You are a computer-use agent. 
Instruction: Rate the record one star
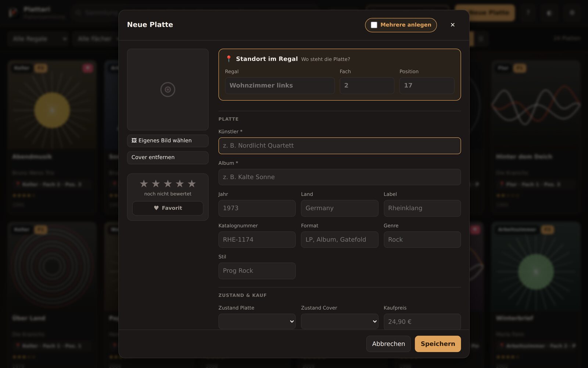[144, 183]
